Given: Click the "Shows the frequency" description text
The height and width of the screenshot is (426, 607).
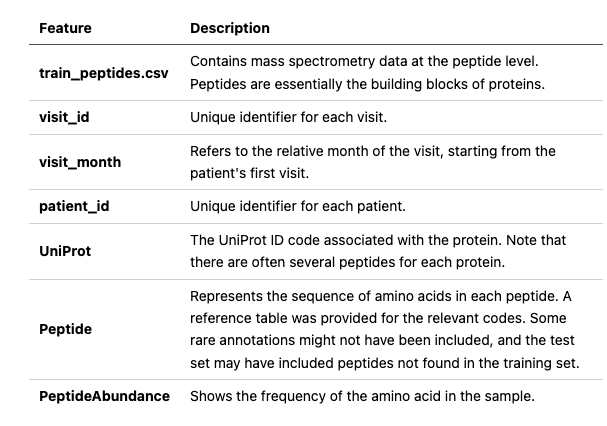Looking at the screenshot, I should pos(362,396).
